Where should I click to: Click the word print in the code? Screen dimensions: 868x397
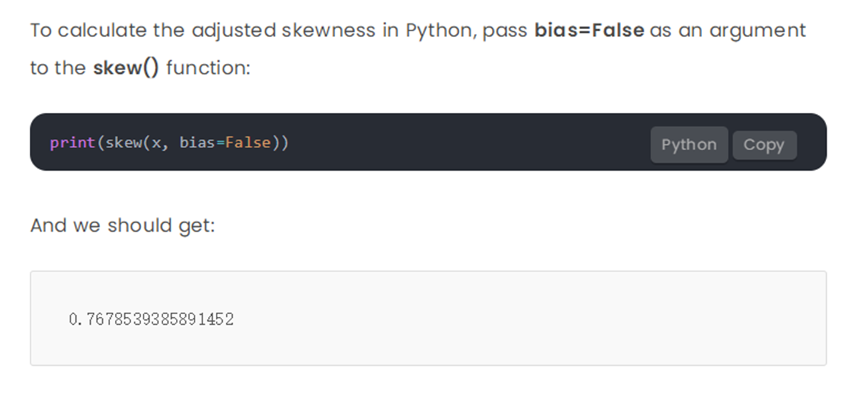pos(72,142)
